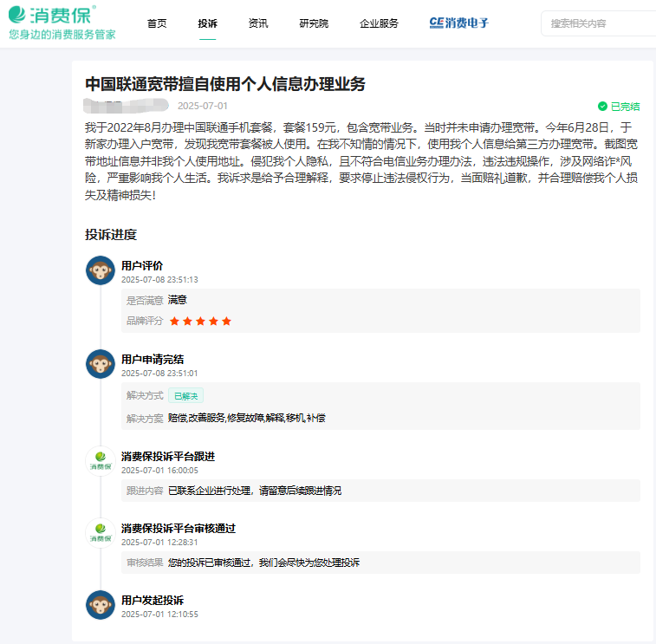Open the 研究院 menu item

[314, 23]
